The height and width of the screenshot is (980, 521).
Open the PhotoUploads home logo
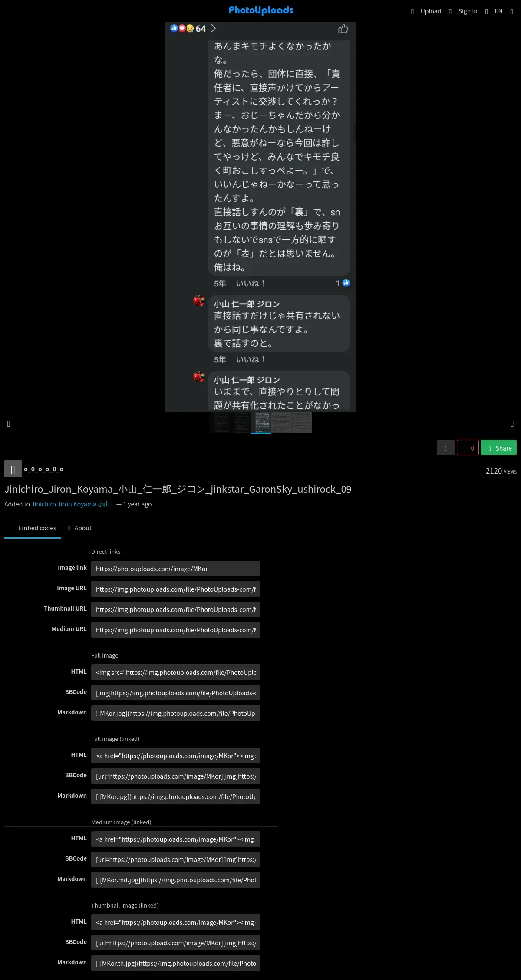[x=261, y=10]
